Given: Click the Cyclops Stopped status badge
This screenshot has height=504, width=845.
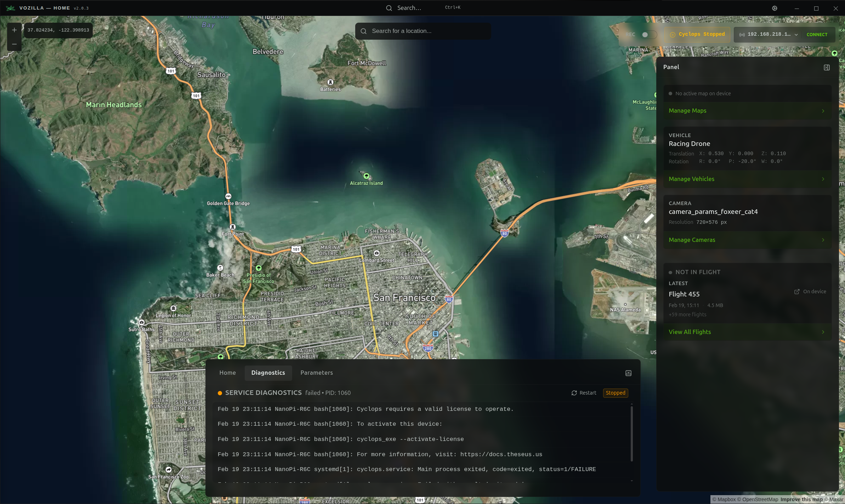Looking at the screenshot, I should pyautogui.click(x=697, y=34).
